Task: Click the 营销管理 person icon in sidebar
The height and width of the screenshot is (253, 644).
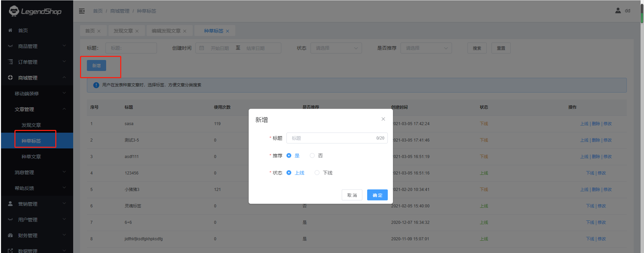Action: [x=10, y=204]
